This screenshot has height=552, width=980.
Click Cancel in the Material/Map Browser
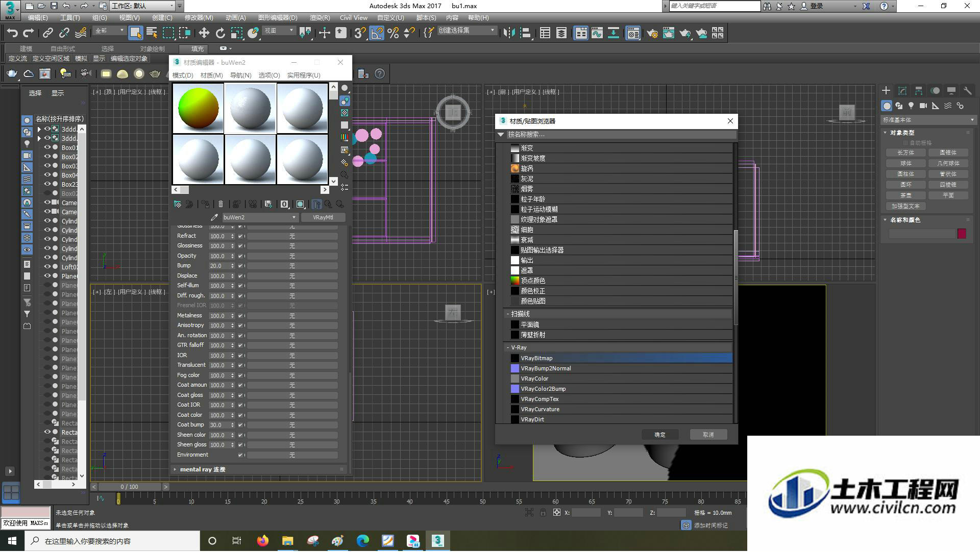[708, 435]
